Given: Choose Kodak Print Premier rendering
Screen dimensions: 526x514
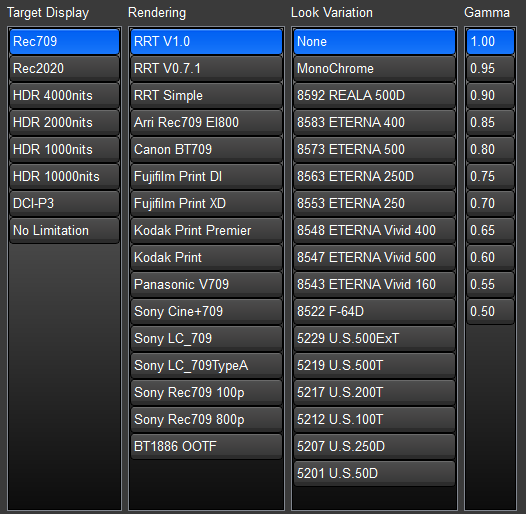Looking at the screenshot, I should [206, 230].
